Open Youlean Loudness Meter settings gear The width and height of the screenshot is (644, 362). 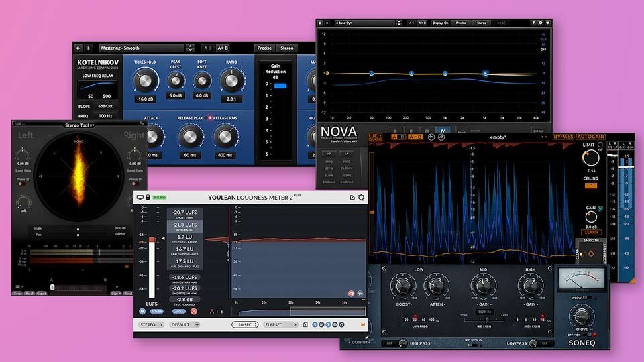point(362,197)
